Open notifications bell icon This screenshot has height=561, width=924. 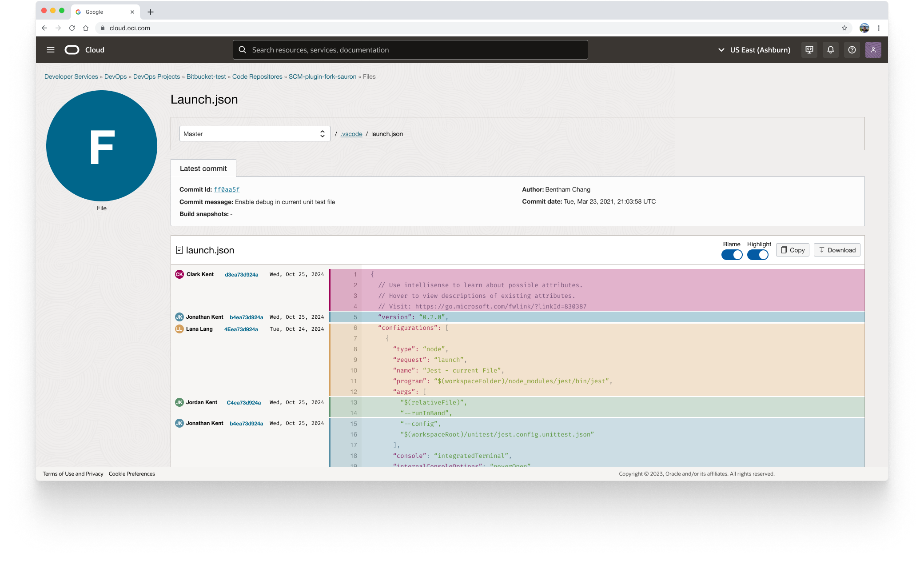point(830,50)
